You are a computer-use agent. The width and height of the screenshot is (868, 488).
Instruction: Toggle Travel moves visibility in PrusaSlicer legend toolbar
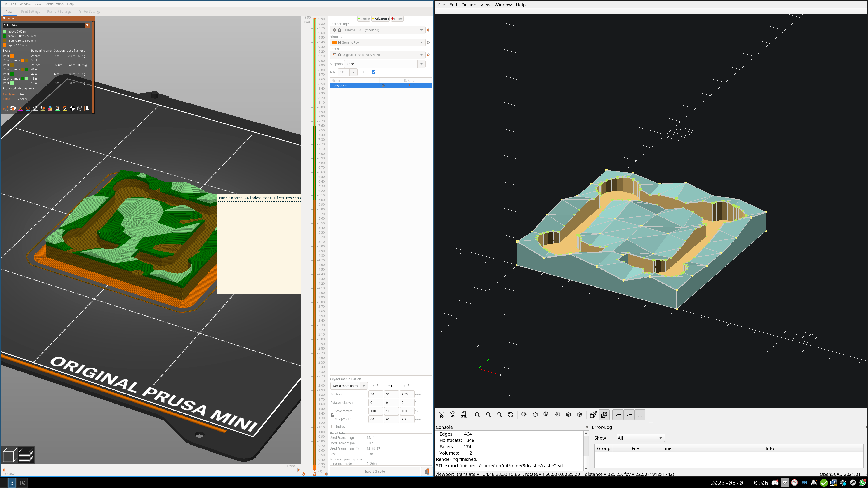[x=6, y=108]
